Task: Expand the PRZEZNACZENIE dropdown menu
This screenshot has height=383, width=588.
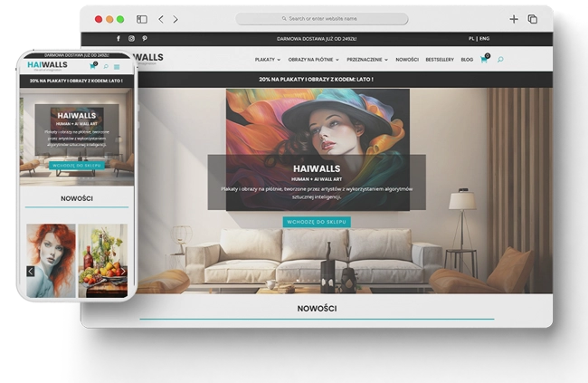Action: tap(367, 60)
